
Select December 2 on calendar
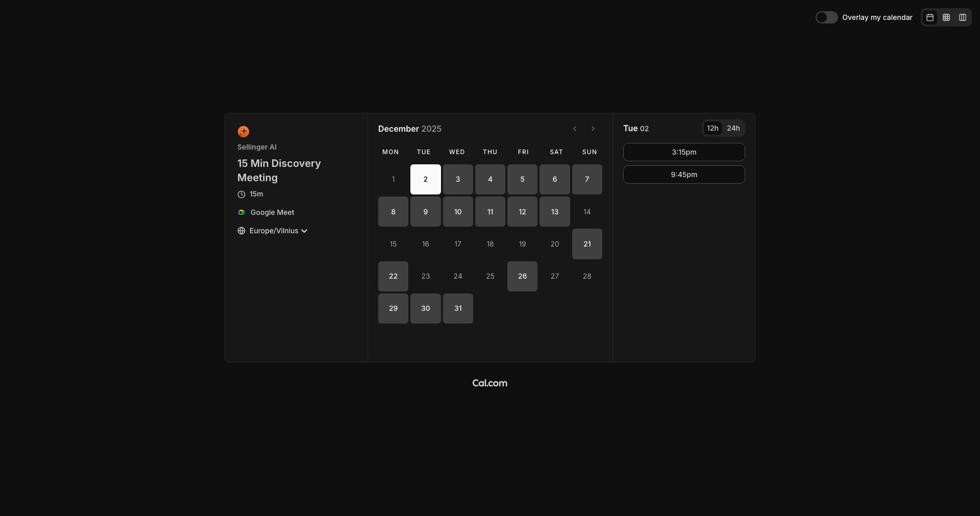pyautogui.click(x=426, y=179)
